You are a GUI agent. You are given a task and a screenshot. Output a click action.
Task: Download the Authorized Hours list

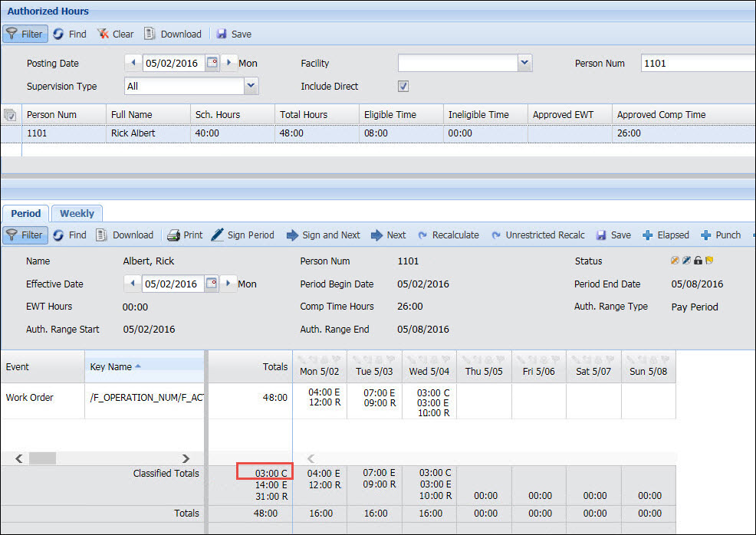(x=172, y=34)
